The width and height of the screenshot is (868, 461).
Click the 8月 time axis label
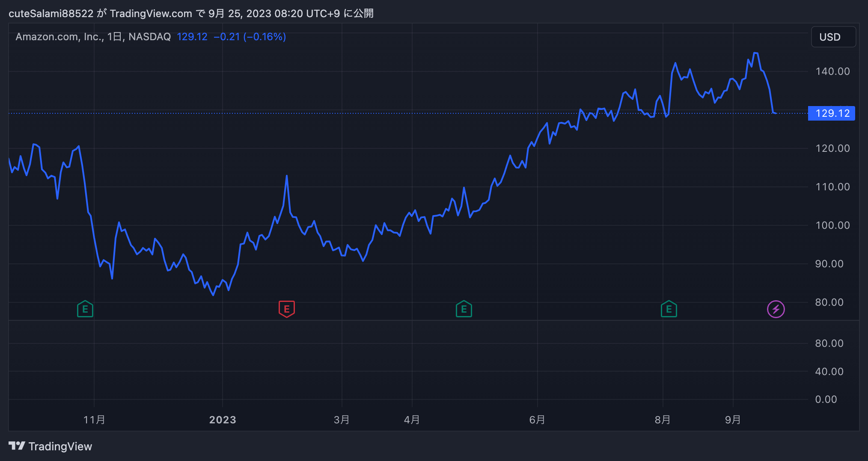click(x=663, y=420)
